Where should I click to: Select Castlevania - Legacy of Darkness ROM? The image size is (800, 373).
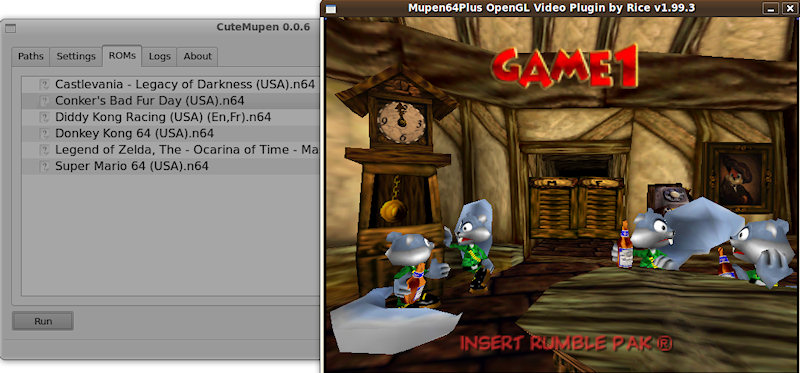pos(171,84)
